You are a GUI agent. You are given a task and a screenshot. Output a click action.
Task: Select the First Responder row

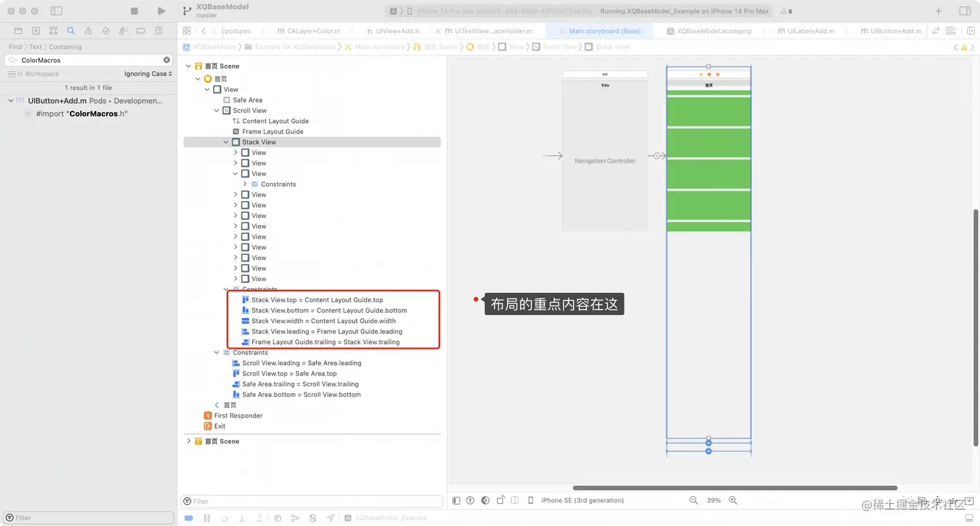(238, 415)
